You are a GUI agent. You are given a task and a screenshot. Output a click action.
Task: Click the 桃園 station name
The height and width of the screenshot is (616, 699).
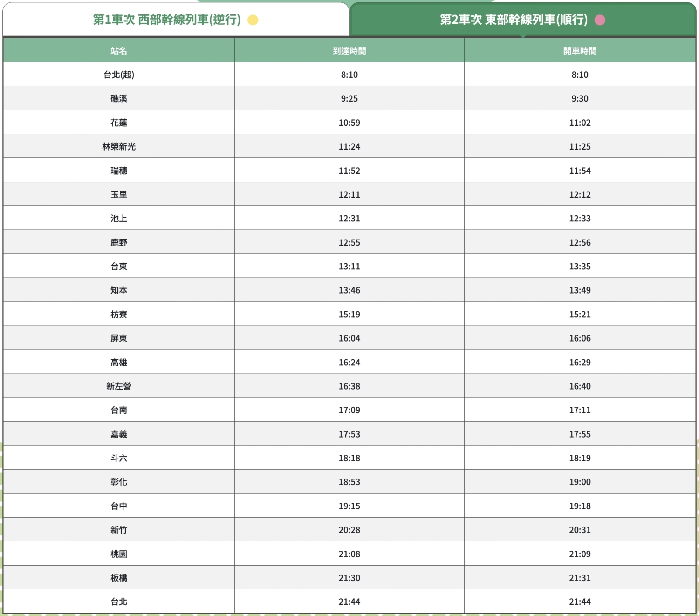(119, 554)
